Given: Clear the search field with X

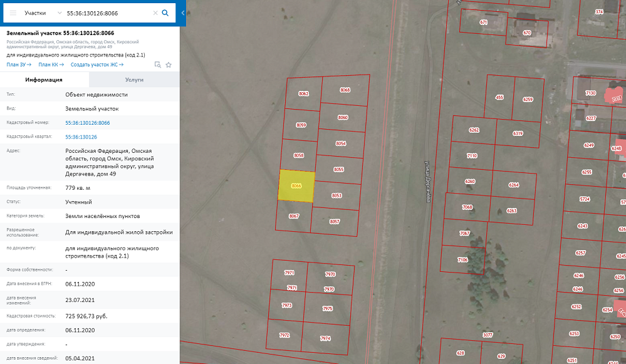Looking at the screenshot, I should click(155, 13).
